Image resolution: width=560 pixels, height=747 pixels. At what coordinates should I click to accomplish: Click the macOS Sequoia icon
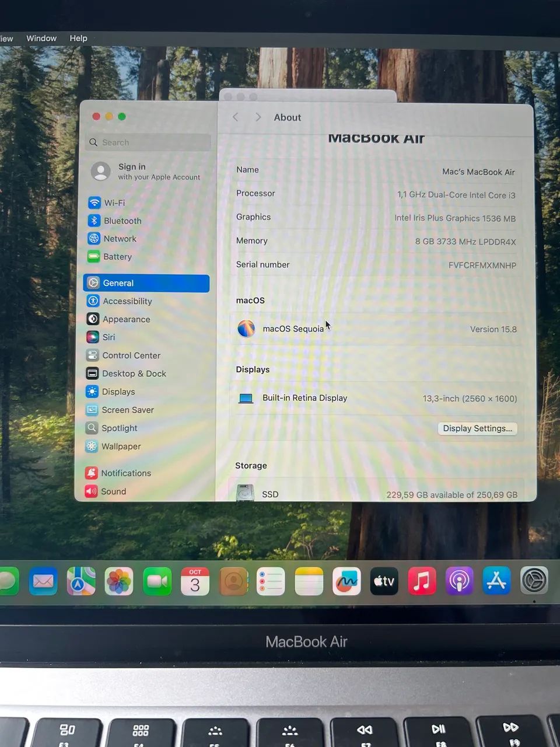246,329
